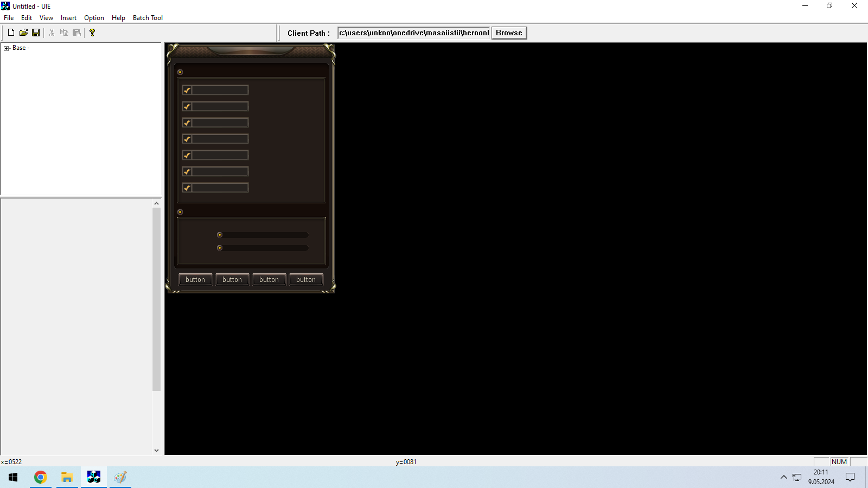Image resolution: width=868 pixels, height=488 pixels.
Task: Click the properties panel scroll up arrow
Action: tap(156, 204)
